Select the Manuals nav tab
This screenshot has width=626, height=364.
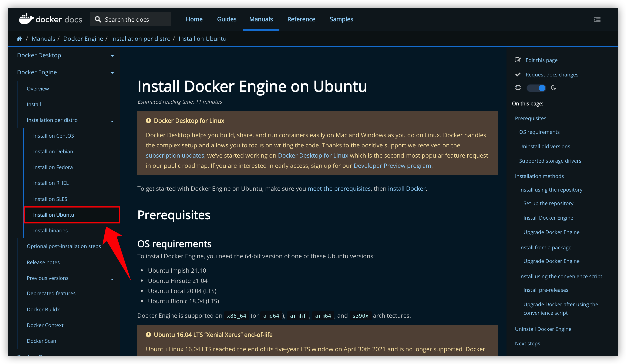pyautogui.click(x=261, y=19)
